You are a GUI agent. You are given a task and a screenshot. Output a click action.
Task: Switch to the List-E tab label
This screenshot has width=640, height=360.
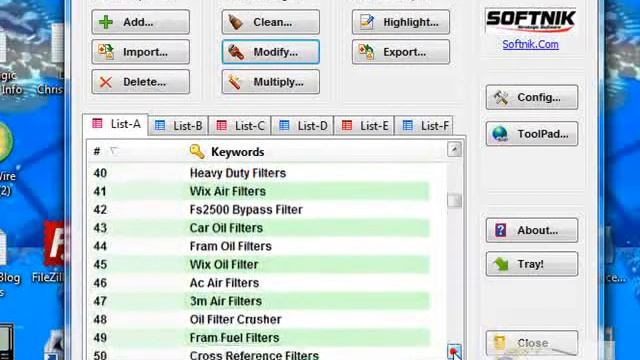click(x=374, y=126)
